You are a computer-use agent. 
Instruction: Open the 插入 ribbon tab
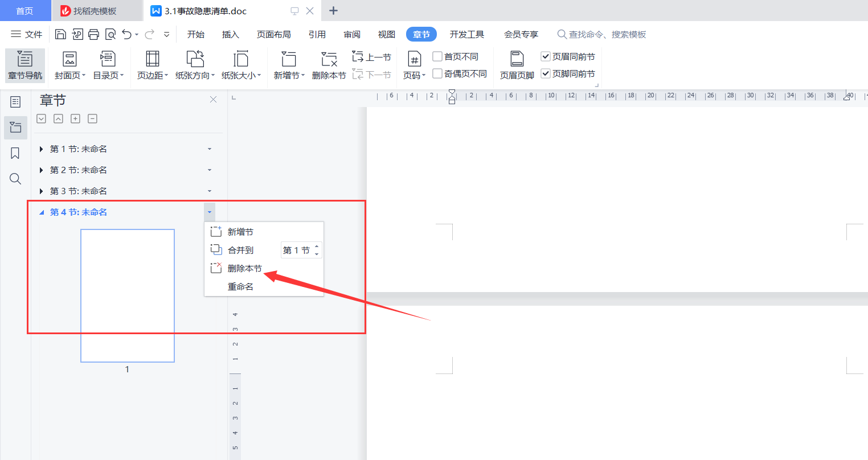click(x=231, y=35)
